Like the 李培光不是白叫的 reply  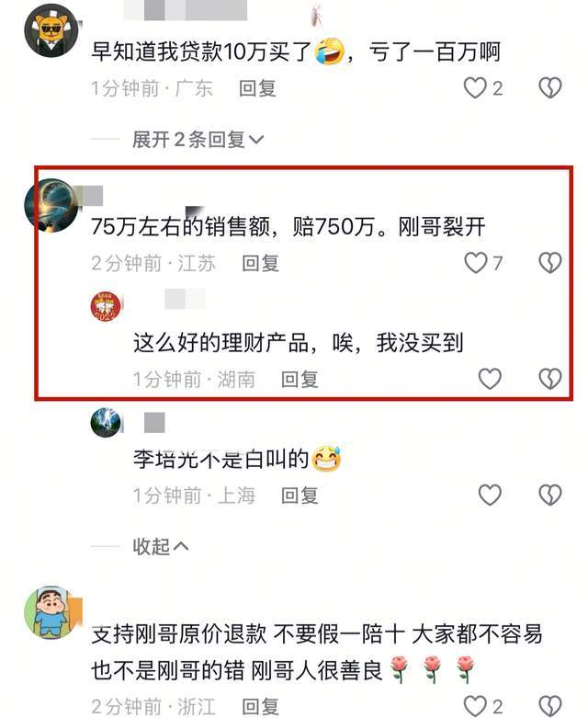490,495
